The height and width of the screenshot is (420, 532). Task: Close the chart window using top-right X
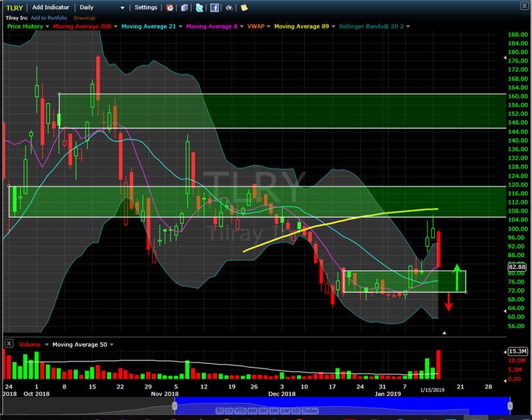[524, 6]
